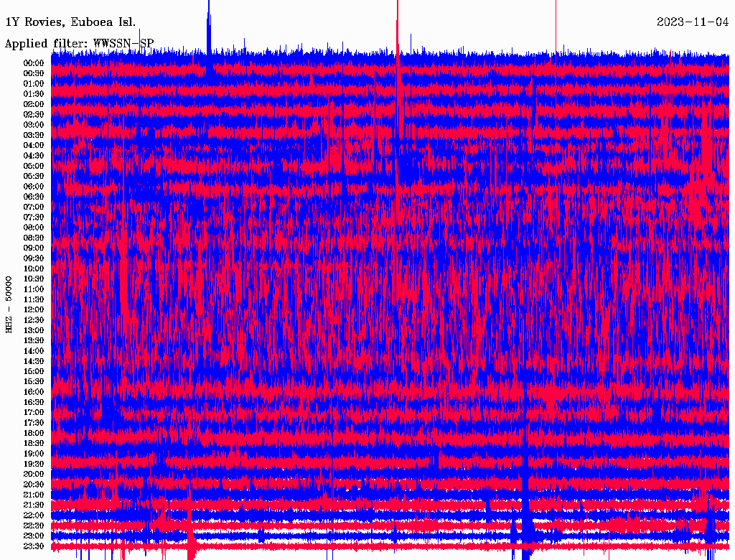
Task: Click the 10:30 time row label
Action: 34,279
